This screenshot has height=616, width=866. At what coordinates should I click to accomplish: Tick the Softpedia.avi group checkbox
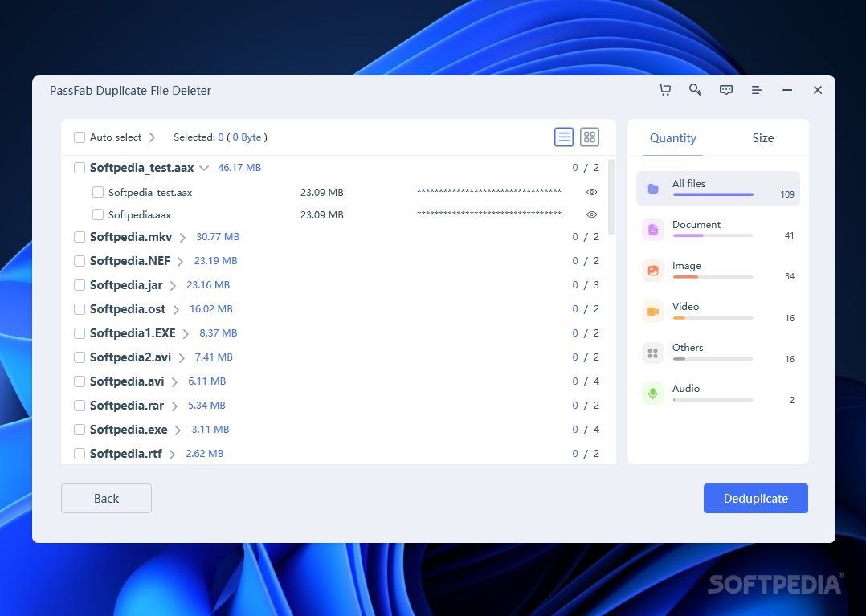[x=80, y=381]
